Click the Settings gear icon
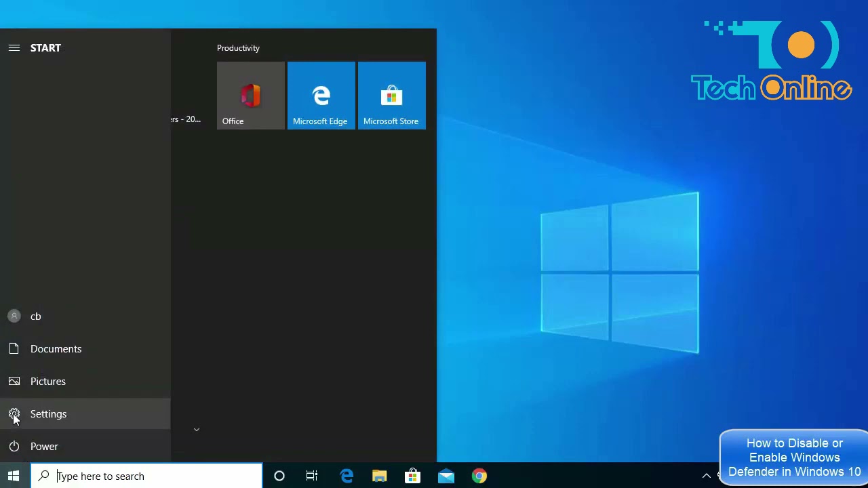This screenshot has width=868, height=488. click(14, 413)
